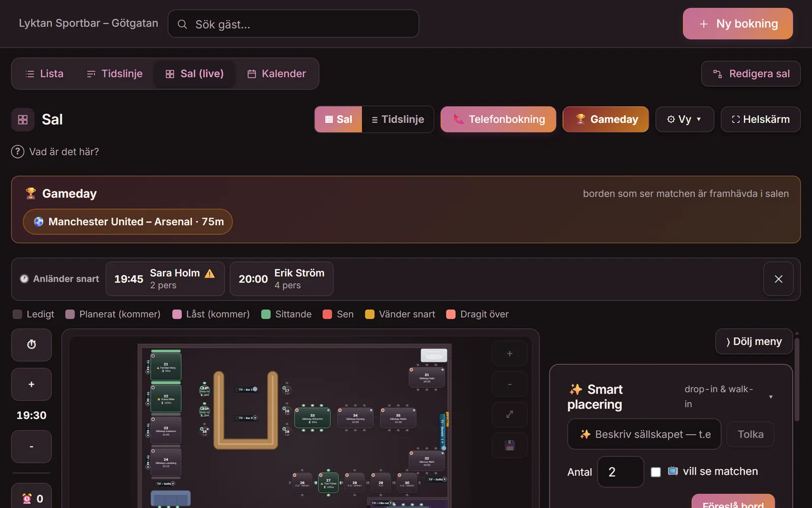Click the Sal grid icon beside the heading
The image size is (812, 508).
23,119
